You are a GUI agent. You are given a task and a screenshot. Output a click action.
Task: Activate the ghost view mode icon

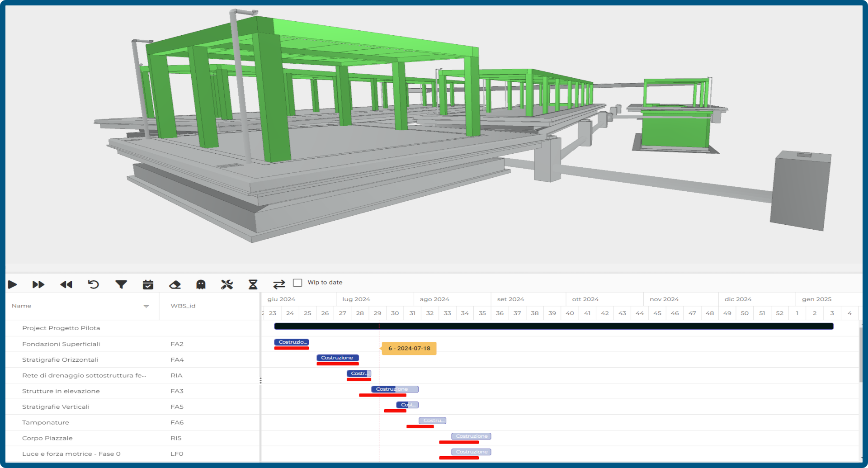point(201,284)
